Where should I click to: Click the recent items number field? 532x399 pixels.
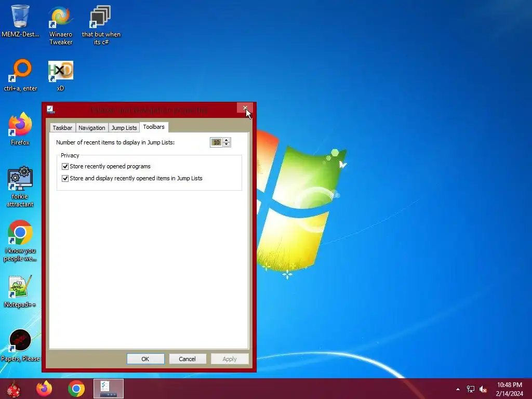216,142
